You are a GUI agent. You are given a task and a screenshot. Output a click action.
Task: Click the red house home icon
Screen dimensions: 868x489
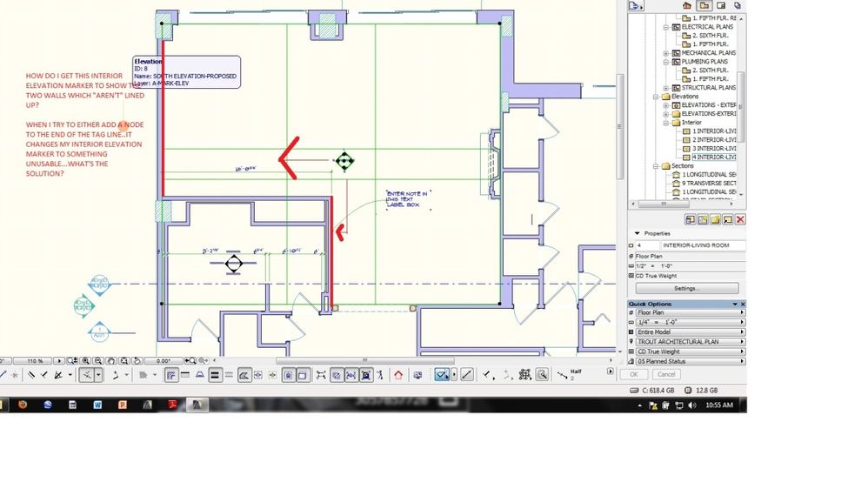(398, 375)
